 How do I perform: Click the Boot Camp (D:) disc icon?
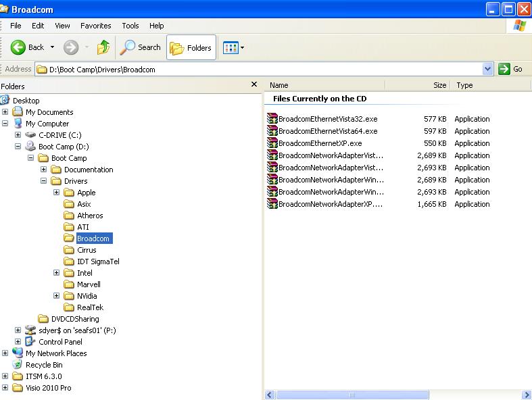30,146
